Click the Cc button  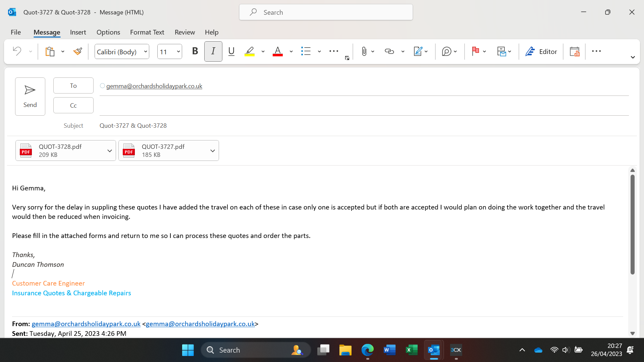click(73, 105)
